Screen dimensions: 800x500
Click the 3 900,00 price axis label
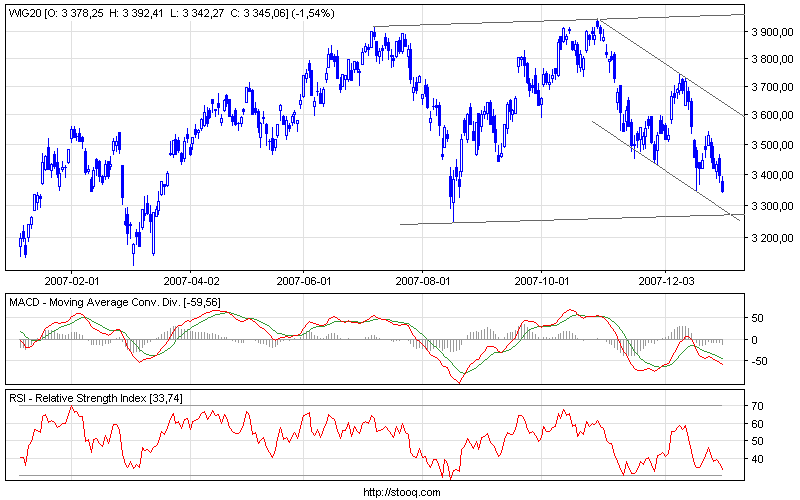click(x=772, y=32)
